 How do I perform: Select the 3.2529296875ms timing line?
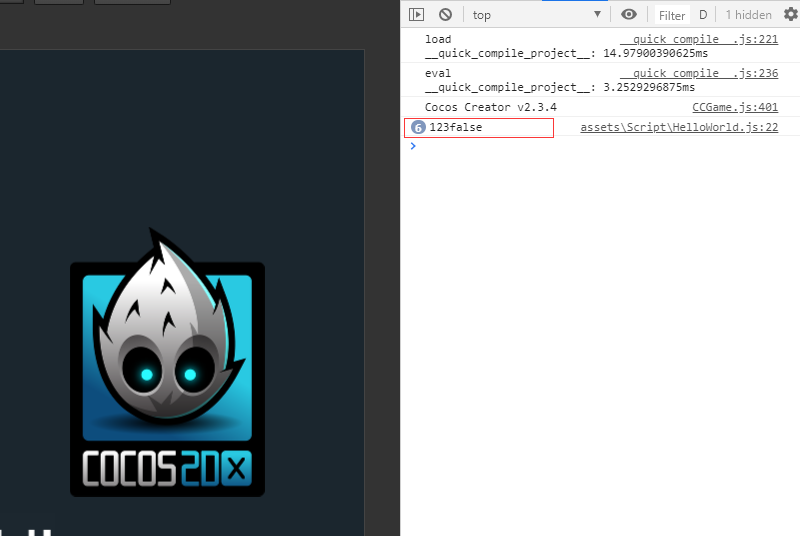560,87
